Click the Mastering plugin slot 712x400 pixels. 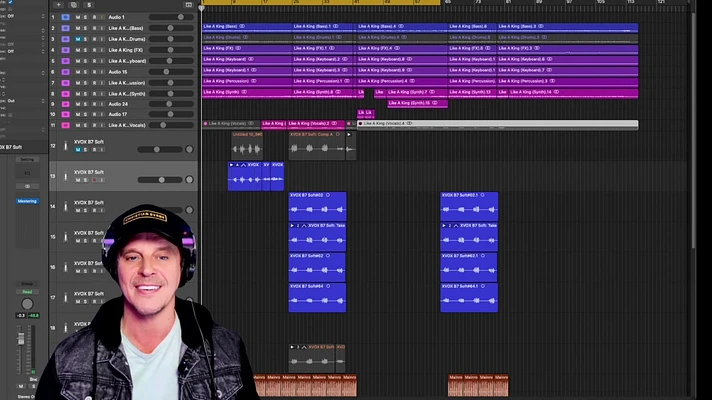click(27, 201)
